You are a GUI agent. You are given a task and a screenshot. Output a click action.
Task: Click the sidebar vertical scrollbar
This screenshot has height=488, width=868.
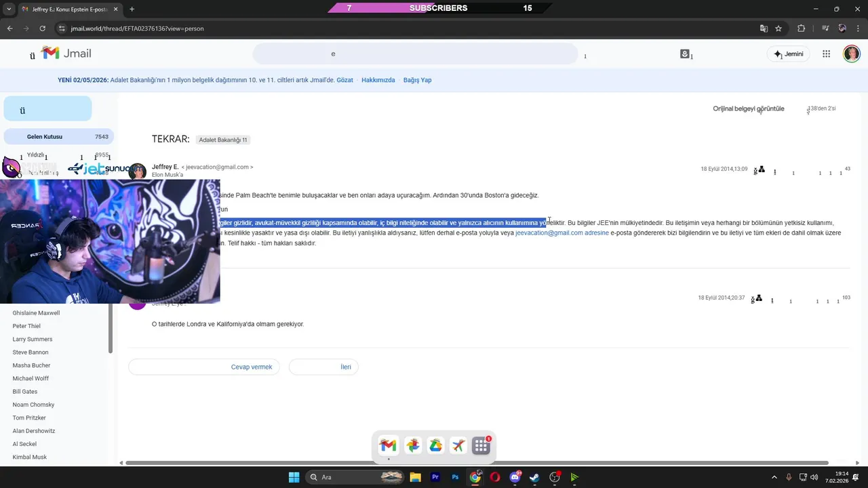point(111,329)
